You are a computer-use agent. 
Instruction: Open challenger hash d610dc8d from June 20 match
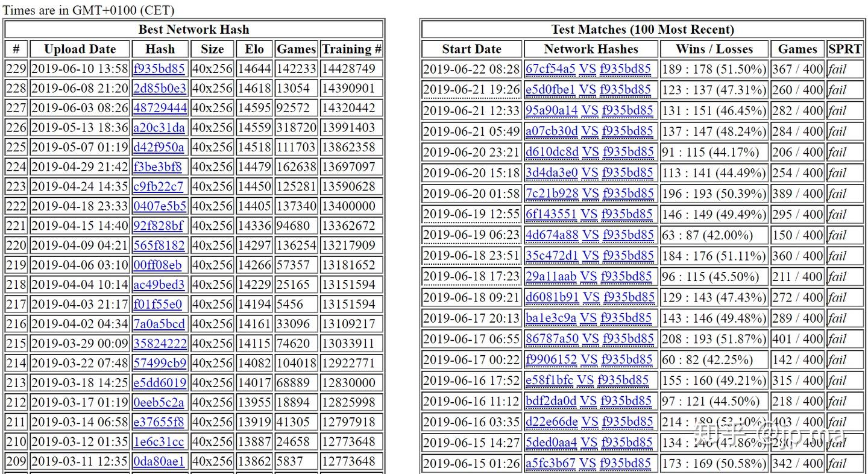click(x=551, y=152)
